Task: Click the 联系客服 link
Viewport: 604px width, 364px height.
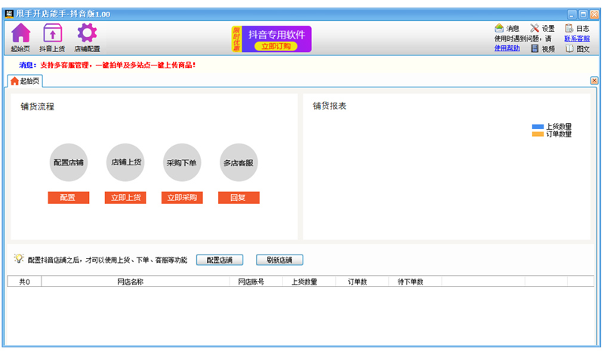Action: pos(577,39)
